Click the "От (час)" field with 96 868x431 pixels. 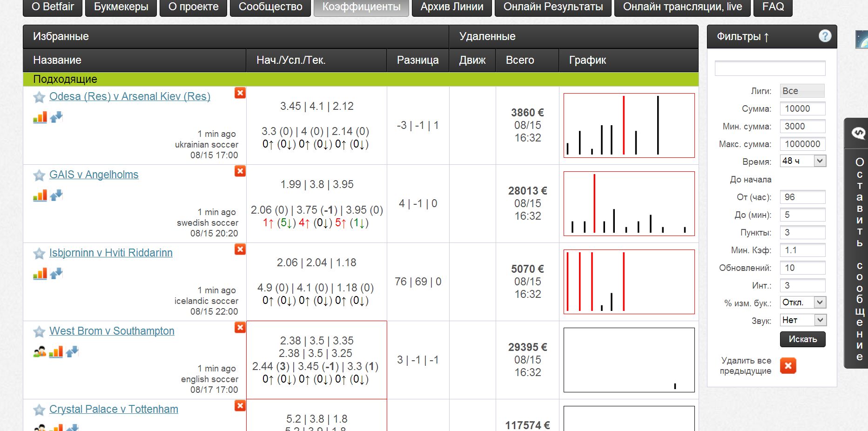(x=802, y=197)
